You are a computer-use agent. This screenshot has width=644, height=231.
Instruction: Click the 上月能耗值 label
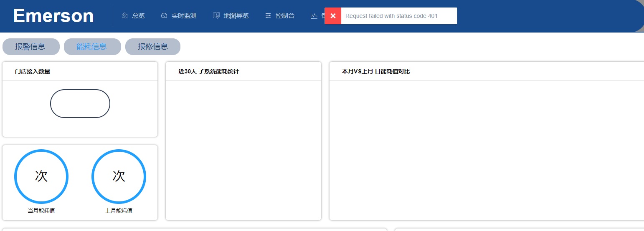pos(119,211)
